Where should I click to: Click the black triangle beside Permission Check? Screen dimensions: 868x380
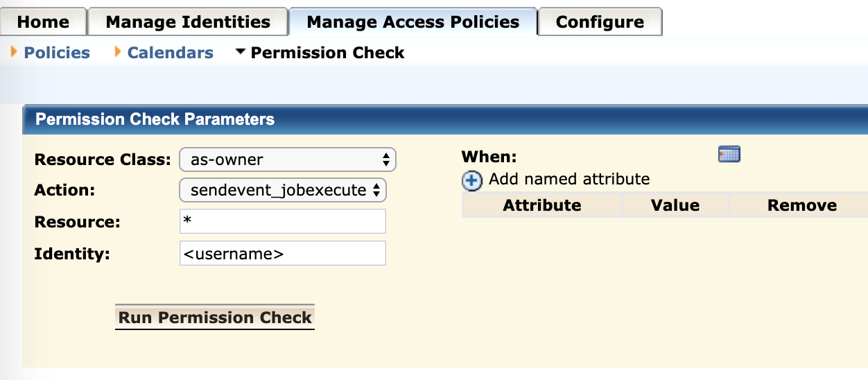(x=241, y=51)
